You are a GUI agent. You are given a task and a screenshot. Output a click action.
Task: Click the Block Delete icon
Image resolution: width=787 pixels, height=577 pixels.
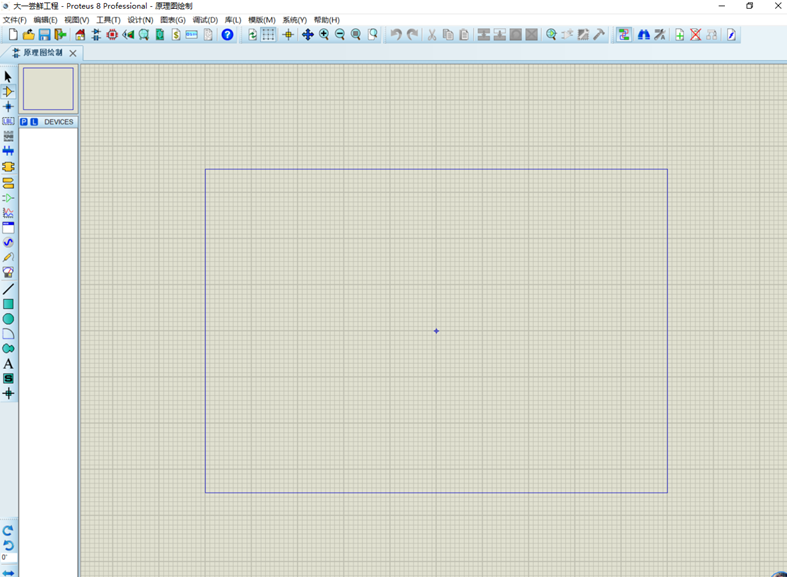coord(532,35)
